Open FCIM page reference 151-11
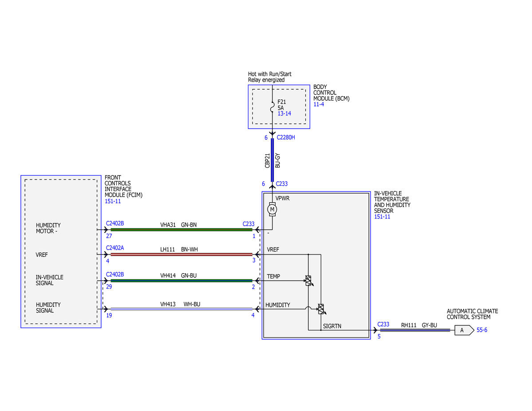The width and height of the screenshot is (532, 411). tap(113, 201)
